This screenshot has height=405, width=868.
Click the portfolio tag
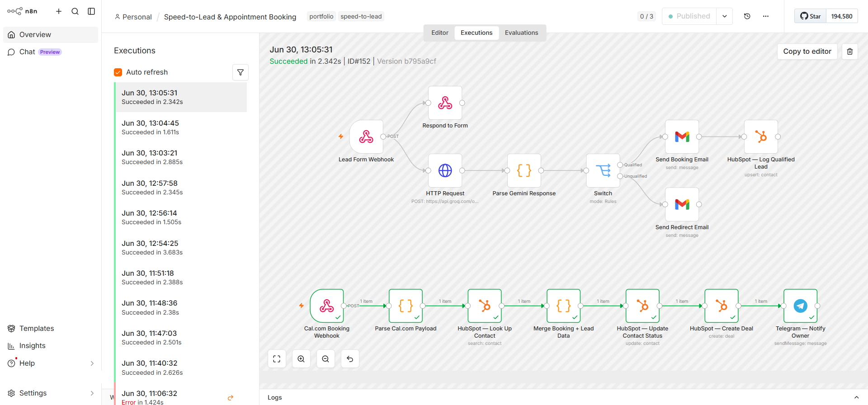click(321, 16)
